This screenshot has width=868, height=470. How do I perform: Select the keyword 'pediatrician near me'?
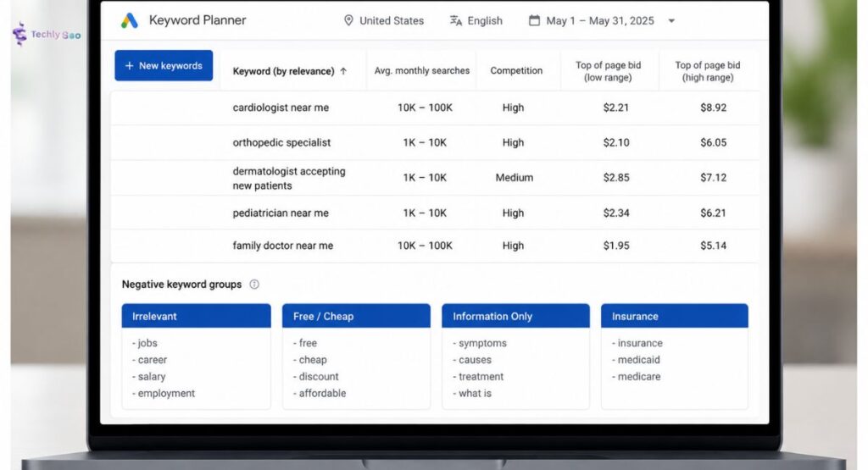(281, 213)
